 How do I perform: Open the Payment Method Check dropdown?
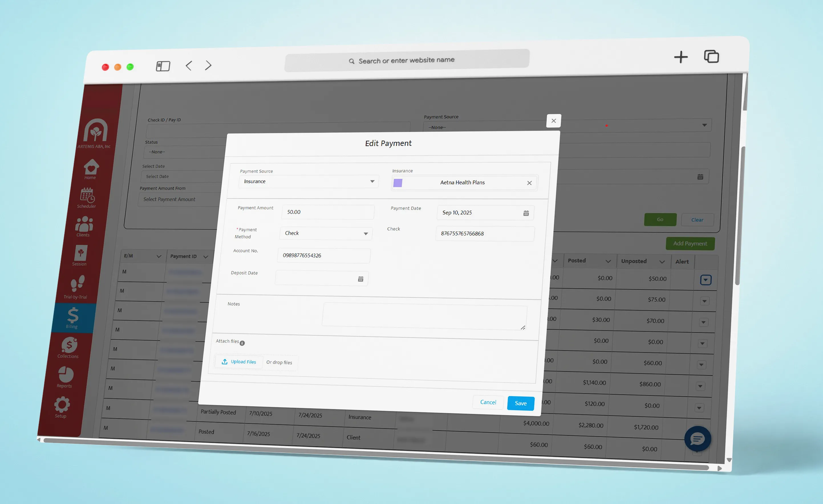326,233
